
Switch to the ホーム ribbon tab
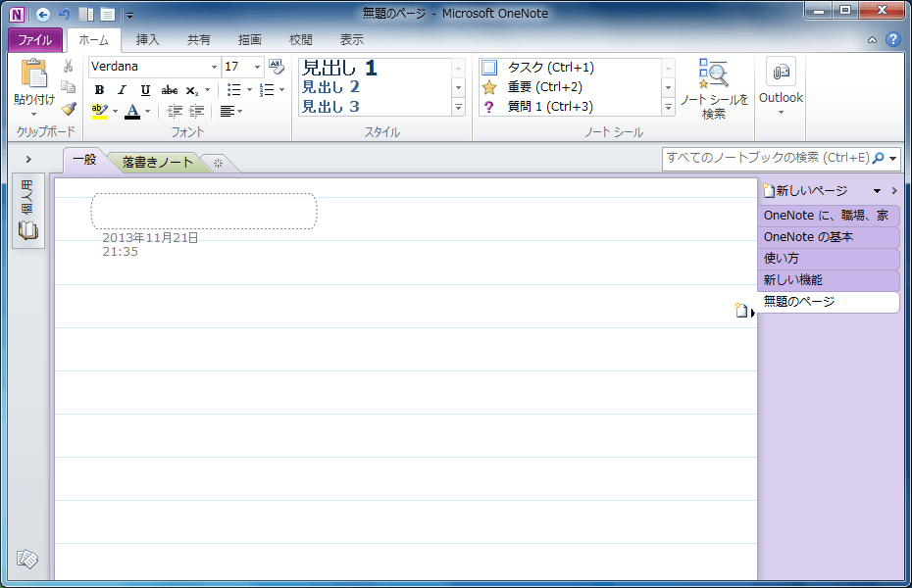point(93,40)
